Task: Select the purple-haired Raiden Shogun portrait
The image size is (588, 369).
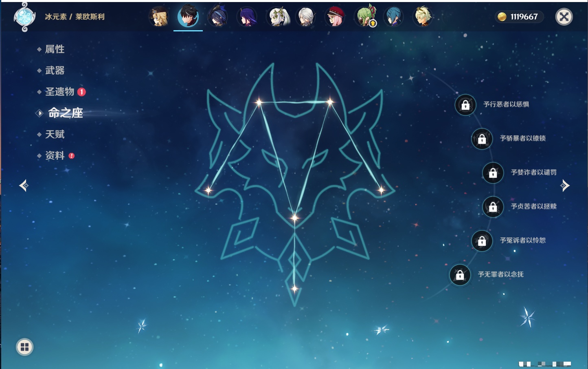Action: coord(247,17)
